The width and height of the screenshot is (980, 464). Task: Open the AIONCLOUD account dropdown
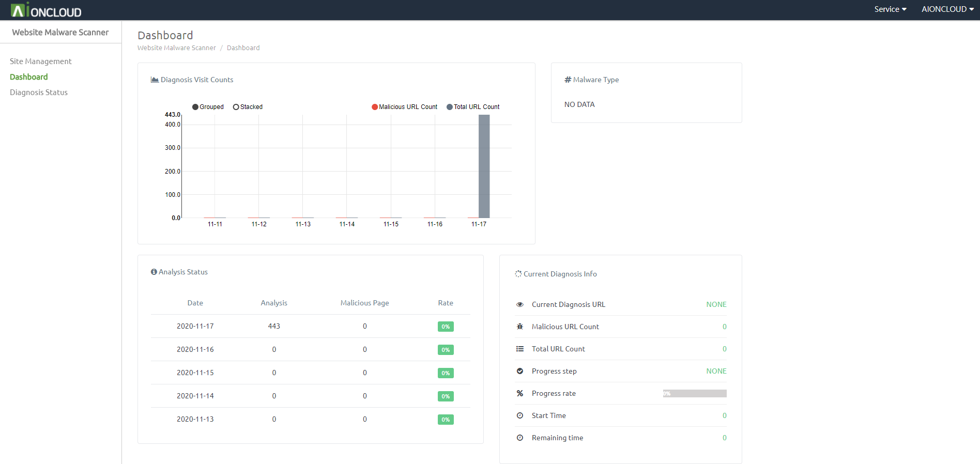[x=947, y=9]
